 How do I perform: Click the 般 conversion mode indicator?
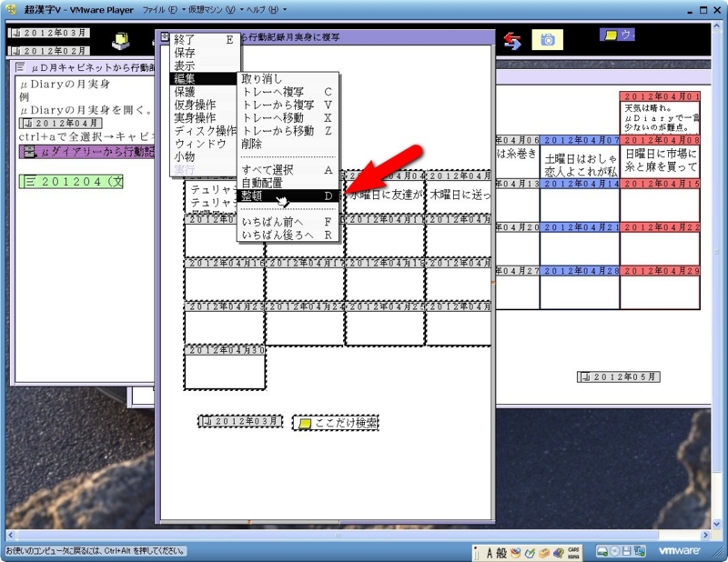coord(501,553)
